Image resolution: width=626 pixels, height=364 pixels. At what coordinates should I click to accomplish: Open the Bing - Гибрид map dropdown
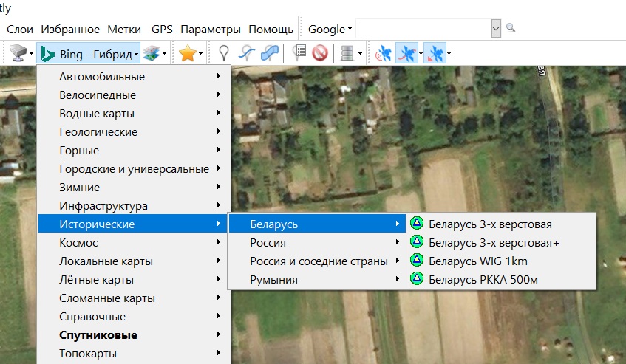(89, 53)
